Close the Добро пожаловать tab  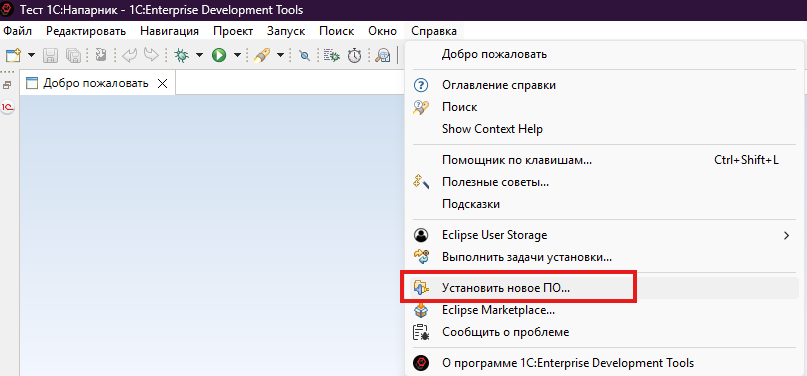[x=162, y=83]
